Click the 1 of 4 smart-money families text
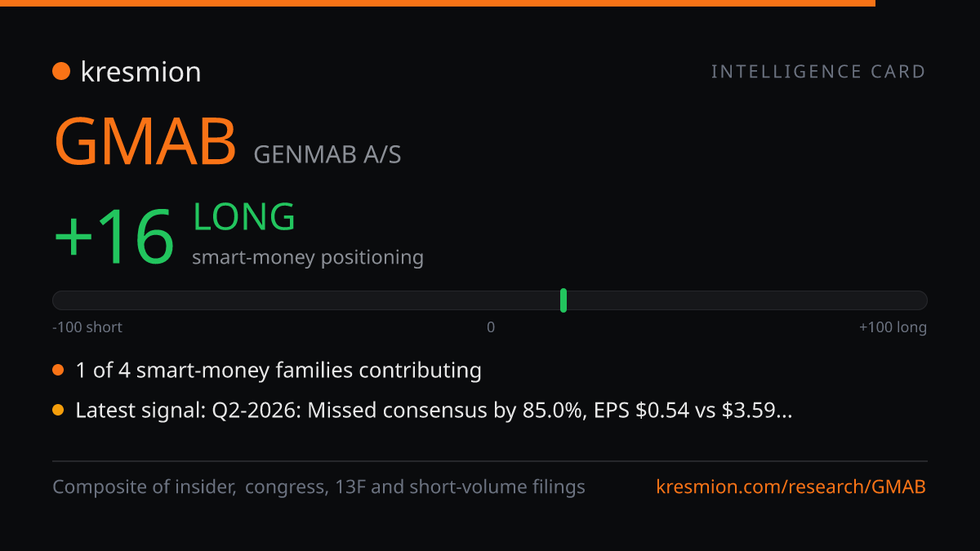Image resolution: width=980 pixels, height=551 pixels. point(278,370)
